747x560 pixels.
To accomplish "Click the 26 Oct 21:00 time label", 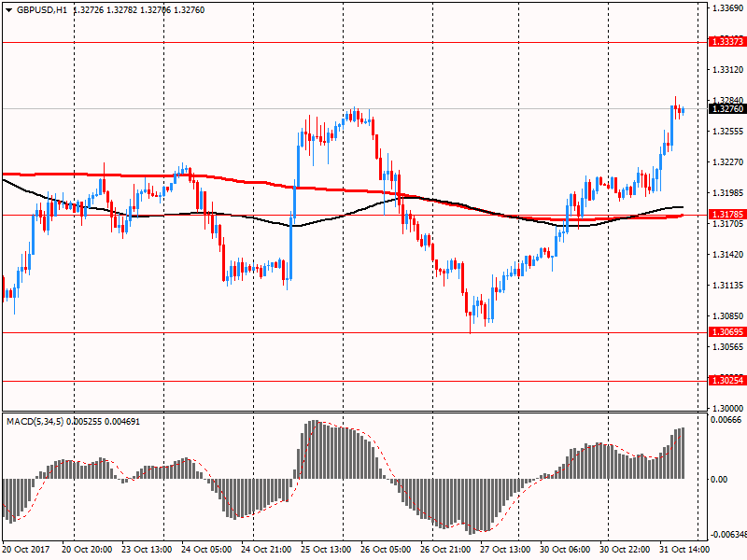I will 445,550.
